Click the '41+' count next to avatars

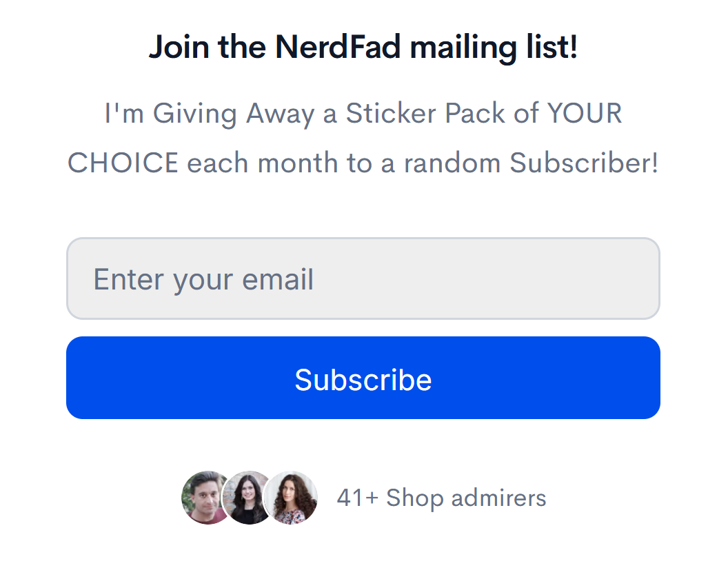click(x=357, y=498)
